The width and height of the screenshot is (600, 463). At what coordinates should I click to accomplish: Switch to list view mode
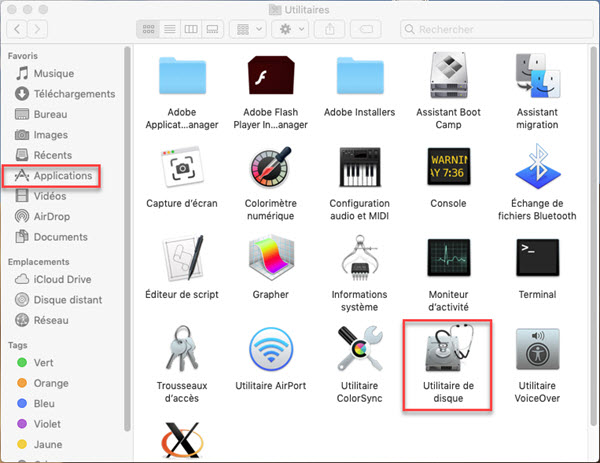pos(169,29)
